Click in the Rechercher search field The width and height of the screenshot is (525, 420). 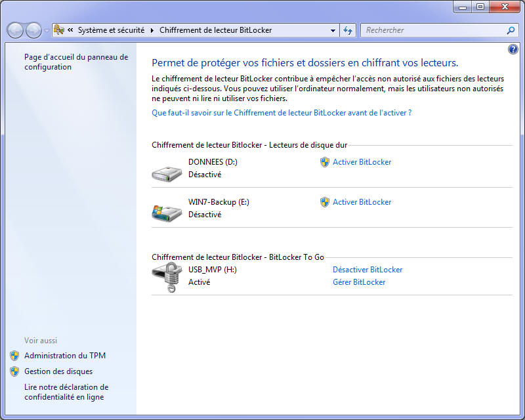[433, 30]
